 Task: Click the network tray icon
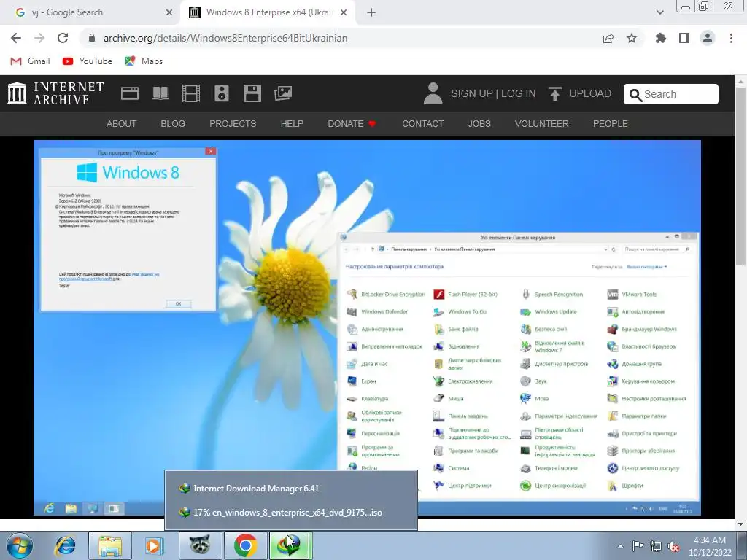click(656, 547)
